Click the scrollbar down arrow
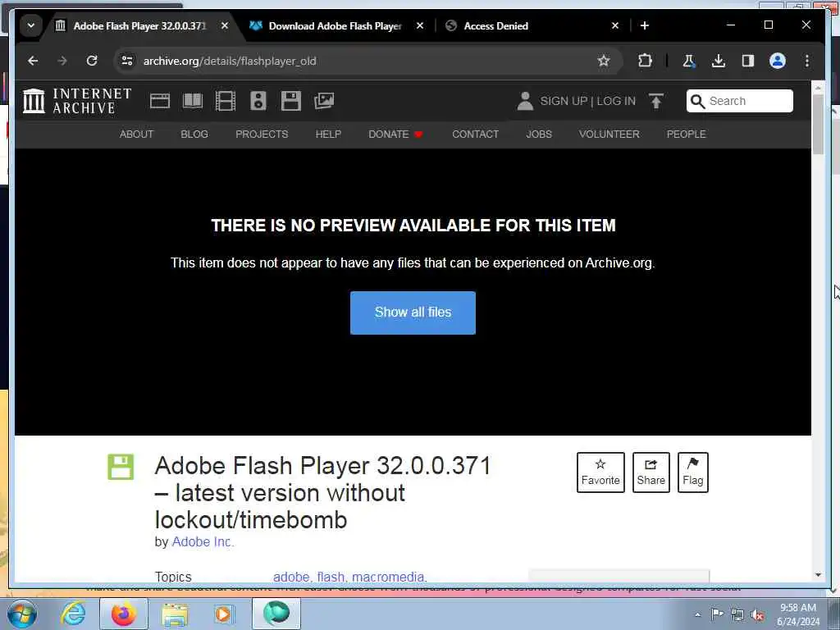This screenshot has height=630, width=840. (x=818, y=575)
